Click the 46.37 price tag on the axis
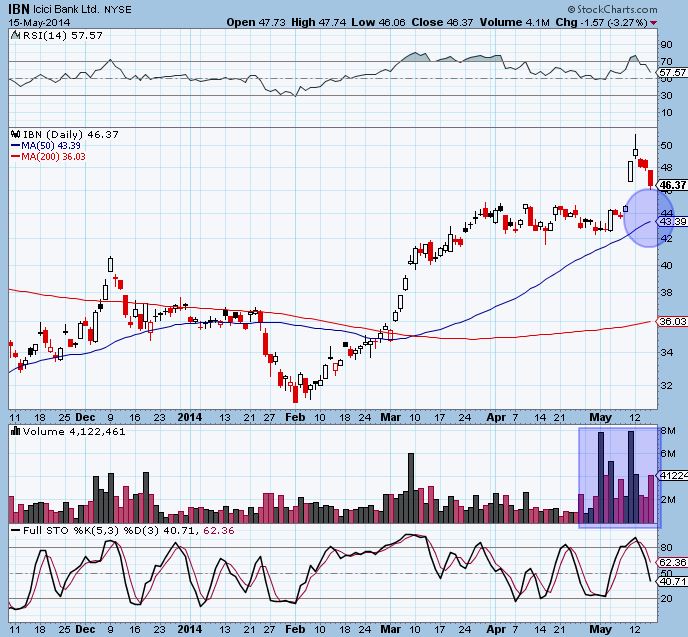The width and height of the screenshot is (688, 637). click(673, 185)
